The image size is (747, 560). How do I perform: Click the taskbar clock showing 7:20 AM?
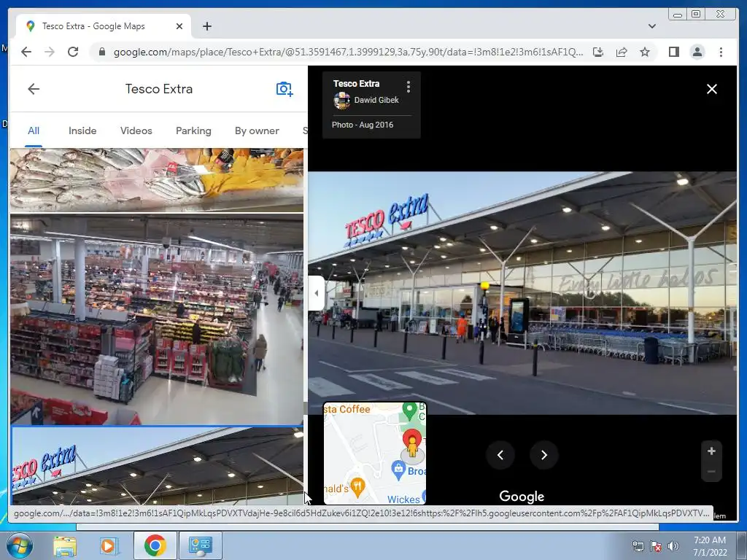pos(710,546)
